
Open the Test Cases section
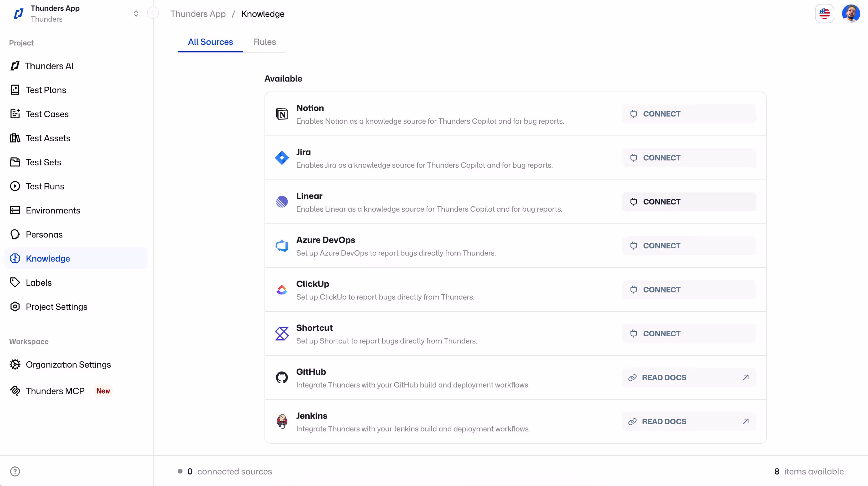click(x=76, y=114)
